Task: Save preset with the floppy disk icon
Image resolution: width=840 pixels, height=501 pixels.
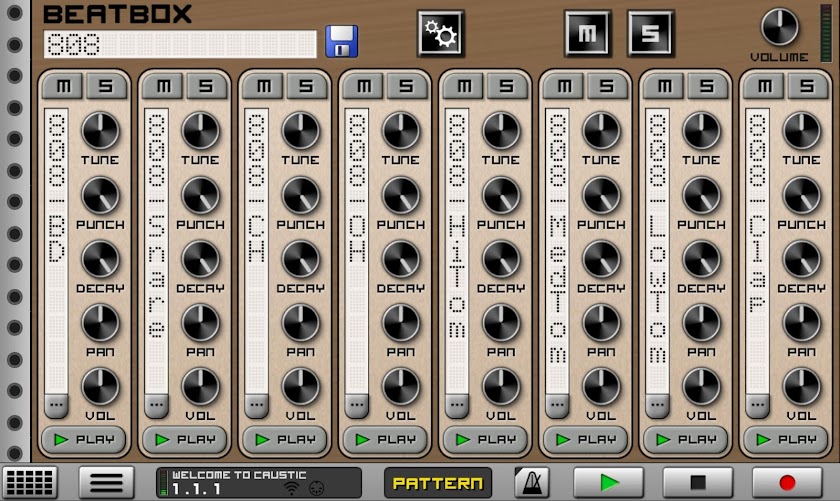Action: [342, 41]
